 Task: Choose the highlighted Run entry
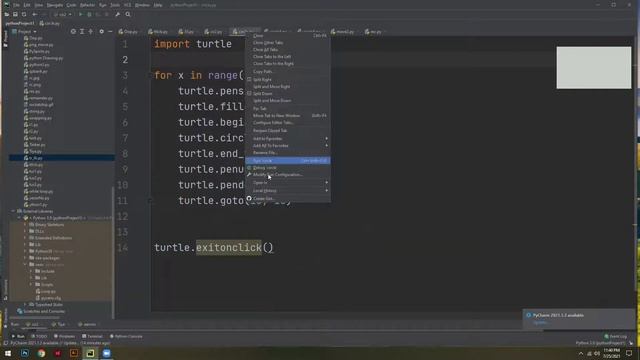click(x=288, y=161)
